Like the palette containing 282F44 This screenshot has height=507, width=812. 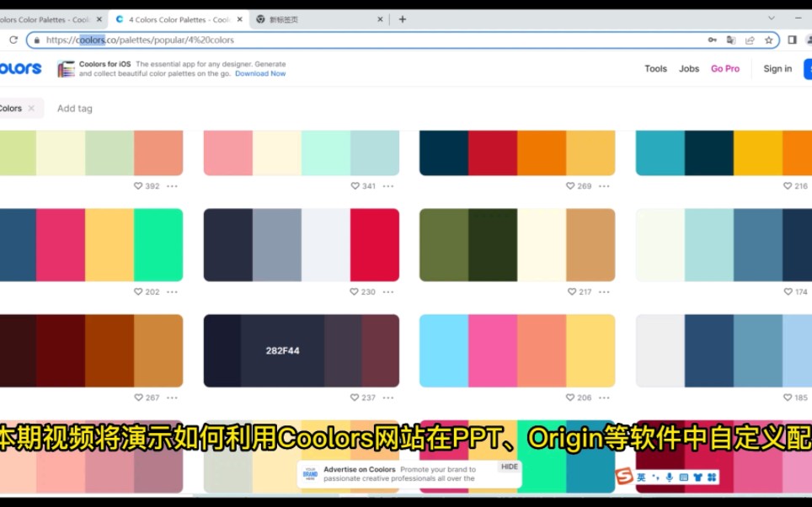pos(353,397)
